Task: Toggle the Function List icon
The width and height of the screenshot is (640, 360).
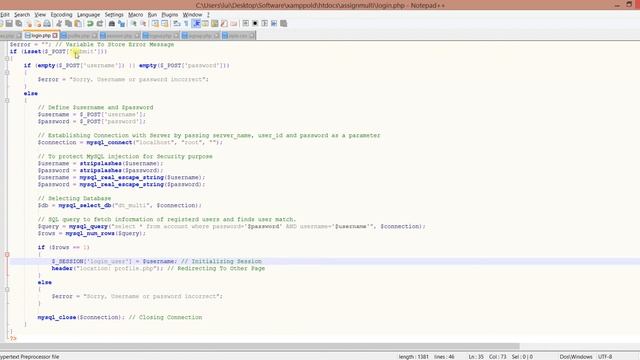Action: pos(224,24)
